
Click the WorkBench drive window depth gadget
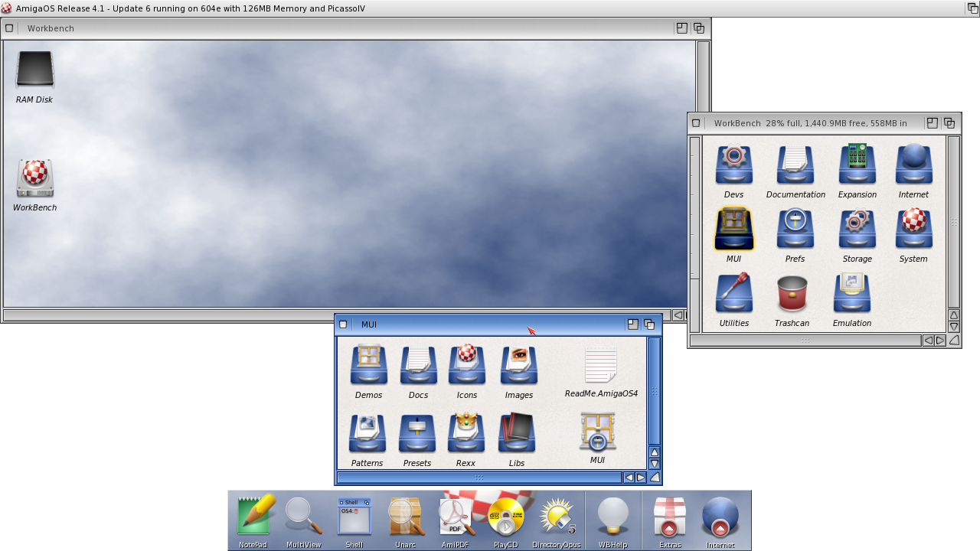[949, 123]
